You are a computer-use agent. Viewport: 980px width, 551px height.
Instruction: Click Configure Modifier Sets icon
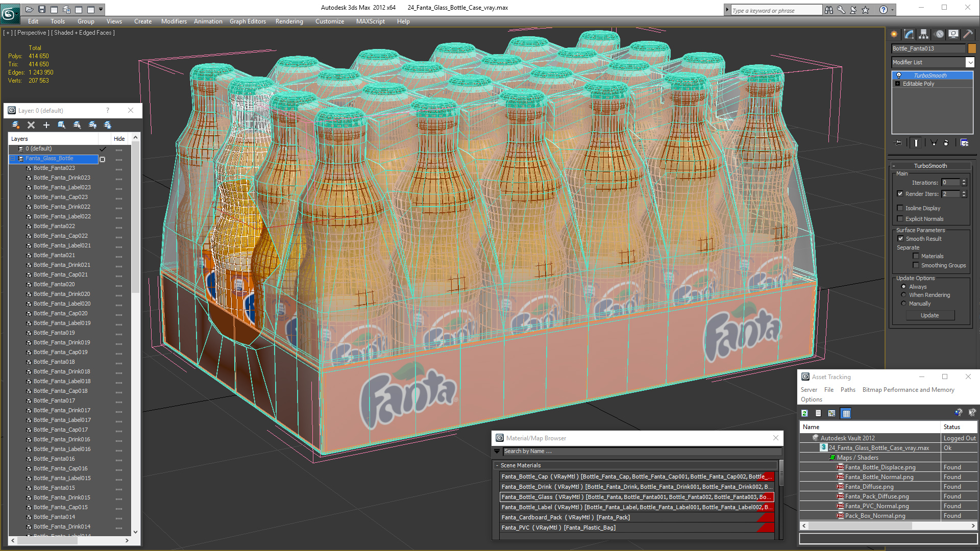(x=964, y=143)
